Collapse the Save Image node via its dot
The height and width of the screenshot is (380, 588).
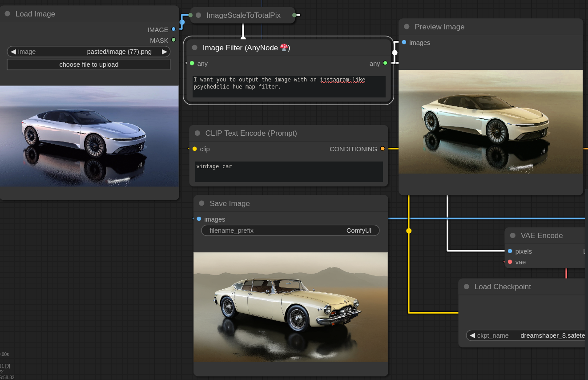(x=201, y=203)
